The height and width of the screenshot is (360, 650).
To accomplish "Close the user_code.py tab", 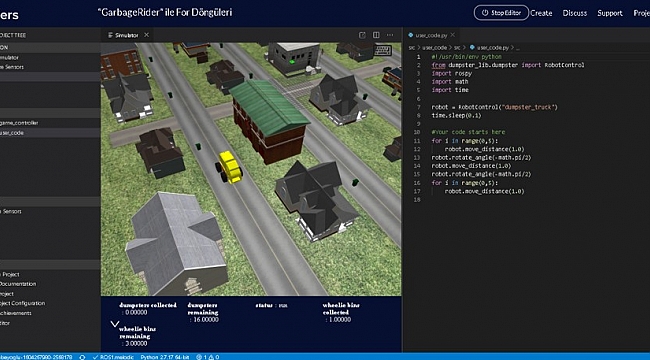I will (x=453, y=35).
